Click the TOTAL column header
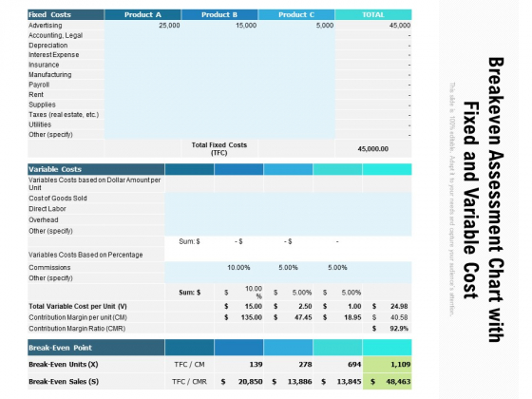This screenshot has height=399, width=532. (x=373, y=14)
